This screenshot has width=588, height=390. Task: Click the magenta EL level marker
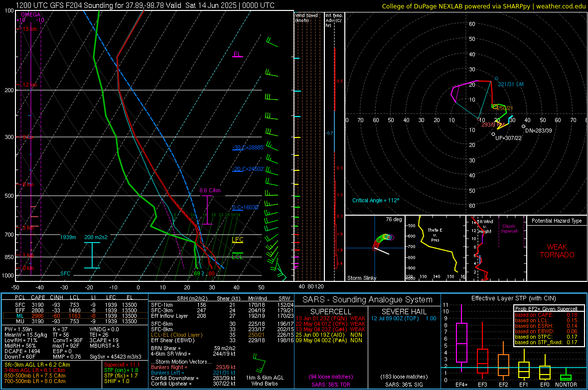[237, 54]
